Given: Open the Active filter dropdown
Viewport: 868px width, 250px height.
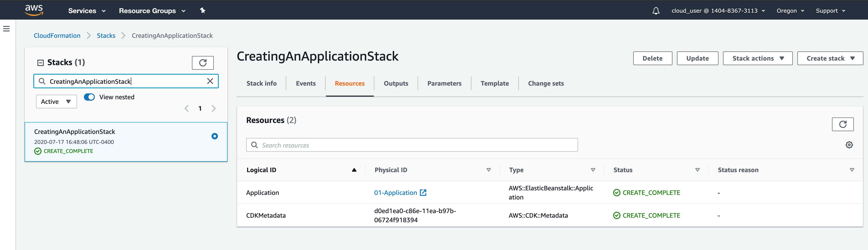Looking at the screenshot, I should point(56,102).
